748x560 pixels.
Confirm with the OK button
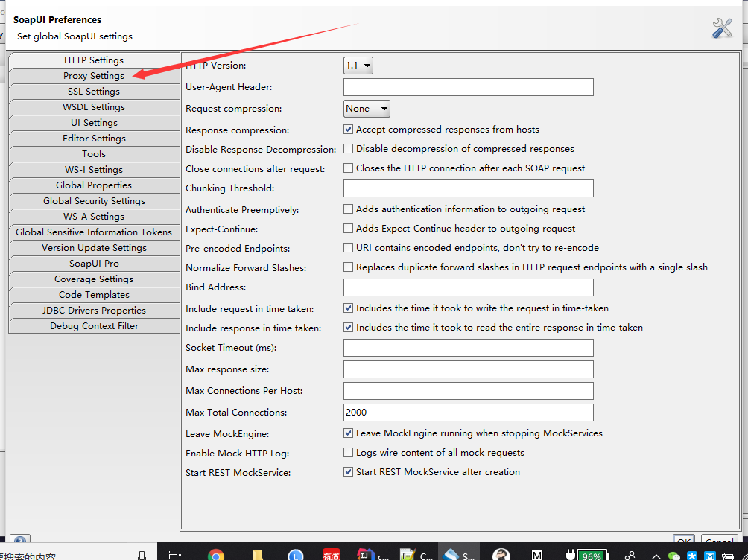(x=684, y=539)
